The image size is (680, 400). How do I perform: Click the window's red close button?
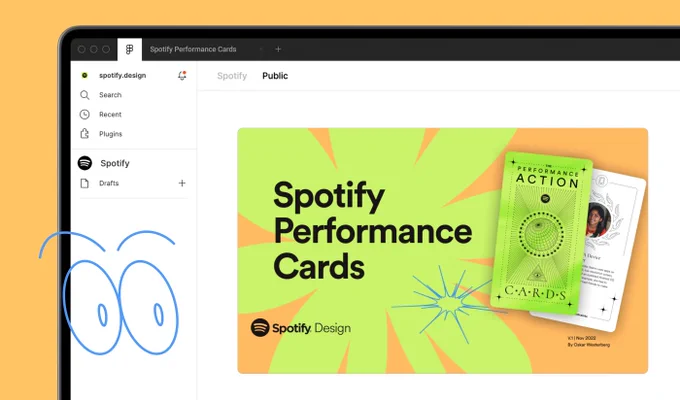(82, 49)
